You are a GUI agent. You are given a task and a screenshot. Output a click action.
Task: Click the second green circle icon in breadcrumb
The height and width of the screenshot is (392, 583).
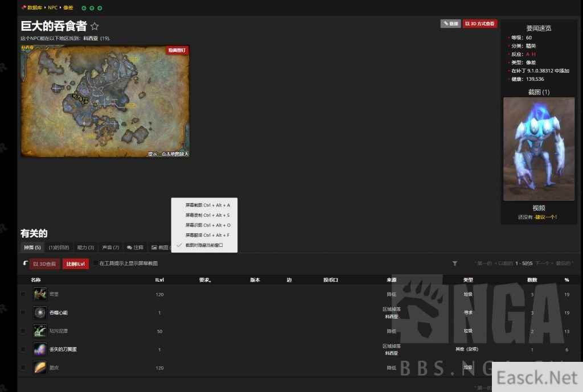click(x=92, y=8)
